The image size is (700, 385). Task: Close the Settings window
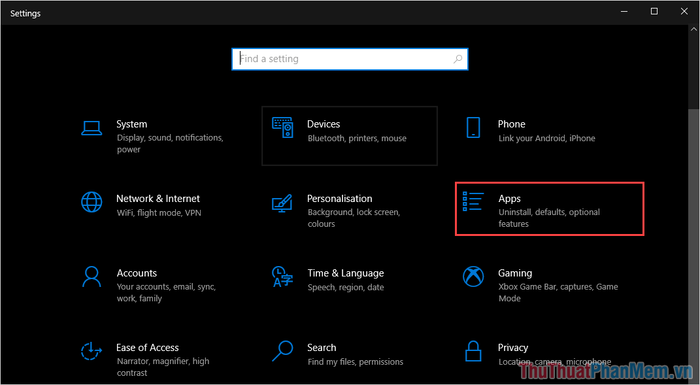(x=684, y=12)
